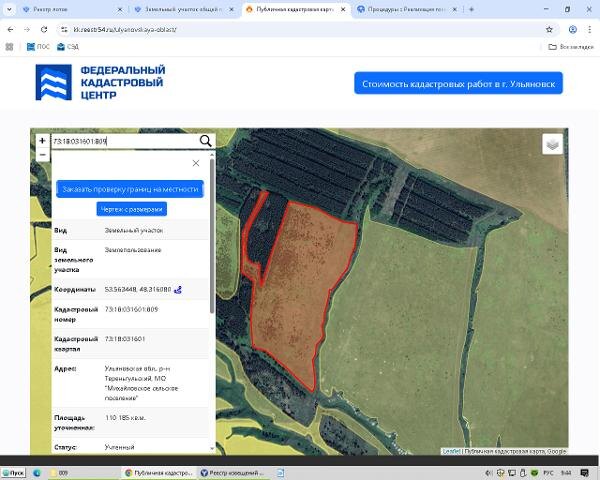Image resolution: width=600 pixels, height=480 pixels.
Task: Click the coordinates value 53.563448, 48.316080
Action: [138, 289]
